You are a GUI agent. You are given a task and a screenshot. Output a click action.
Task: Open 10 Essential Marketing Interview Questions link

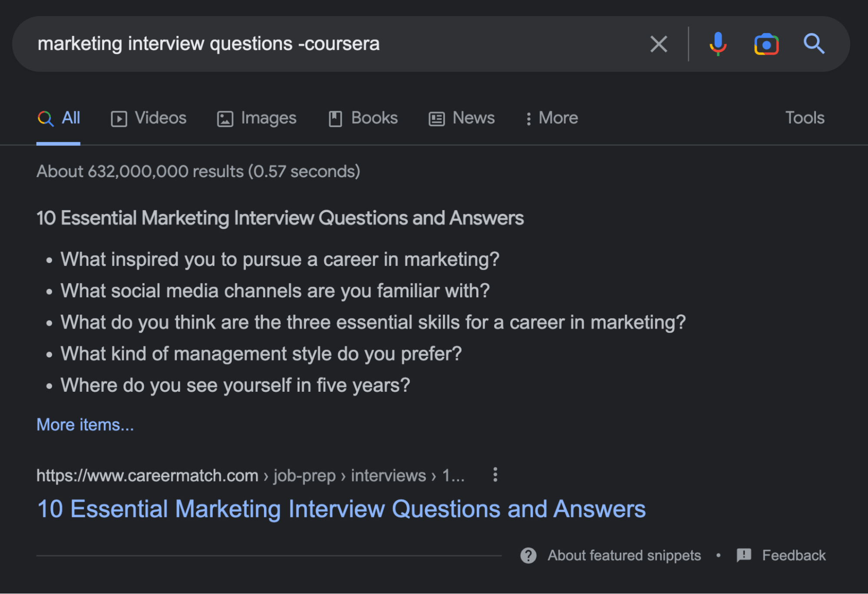(x=341, y=509)
